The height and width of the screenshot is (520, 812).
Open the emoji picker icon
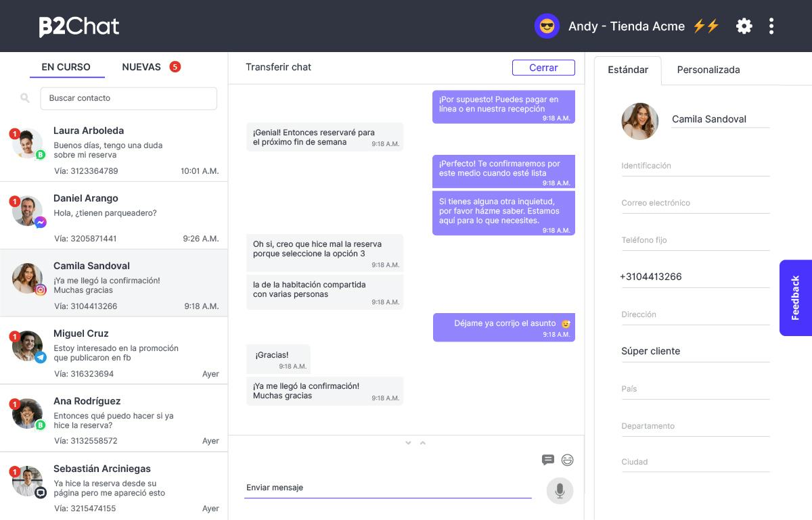567,460
